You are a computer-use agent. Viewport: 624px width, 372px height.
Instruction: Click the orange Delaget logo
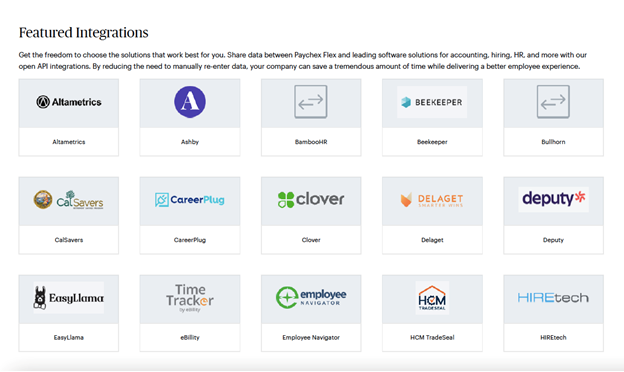[x=432, y=200]
